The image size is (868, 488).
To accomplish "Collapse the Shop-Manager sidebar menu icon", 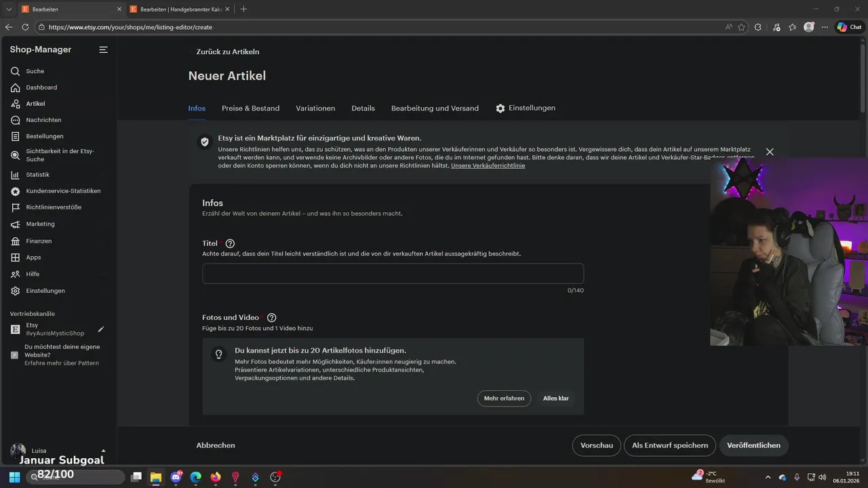I will [103, 49].
